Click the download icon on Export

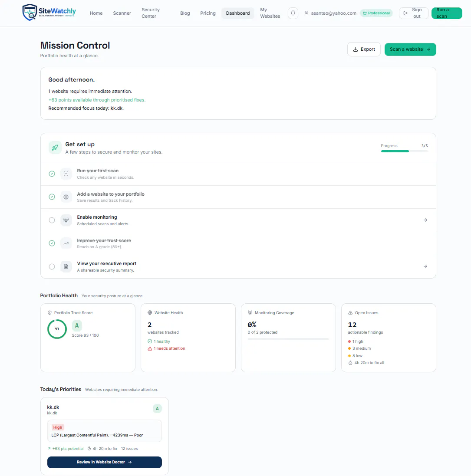(x=355, y=49)
